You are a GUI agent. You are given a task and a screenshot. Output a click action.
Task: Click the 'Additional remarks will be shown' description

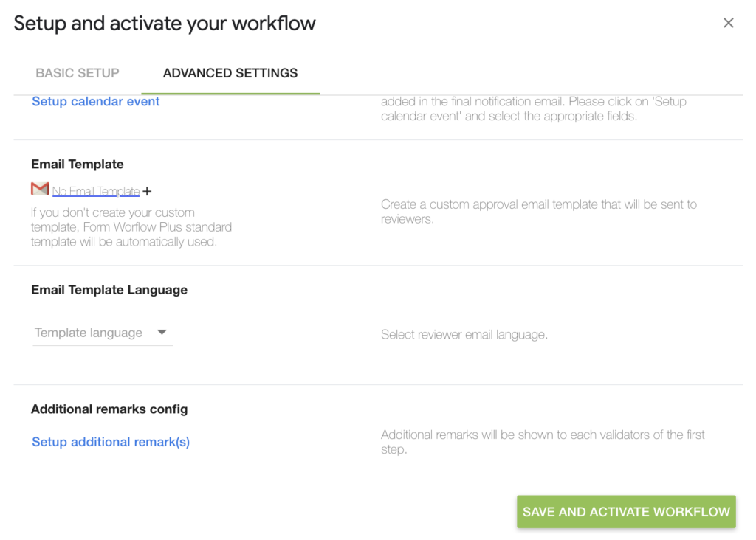(543, 442)
